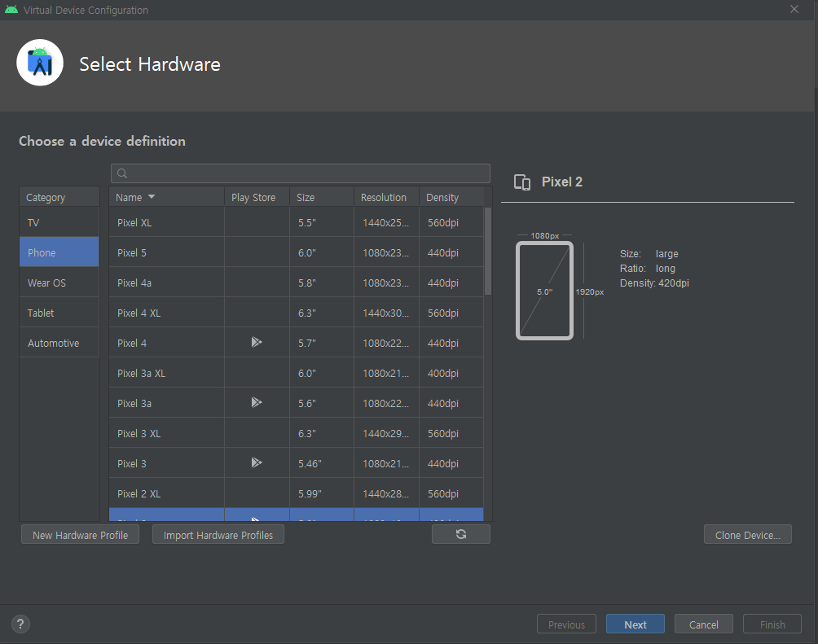The height and width of the screenshot is (644, 818).
Task: Focus the device search input field
Action: pyautogui.click(x=301, y=173)
